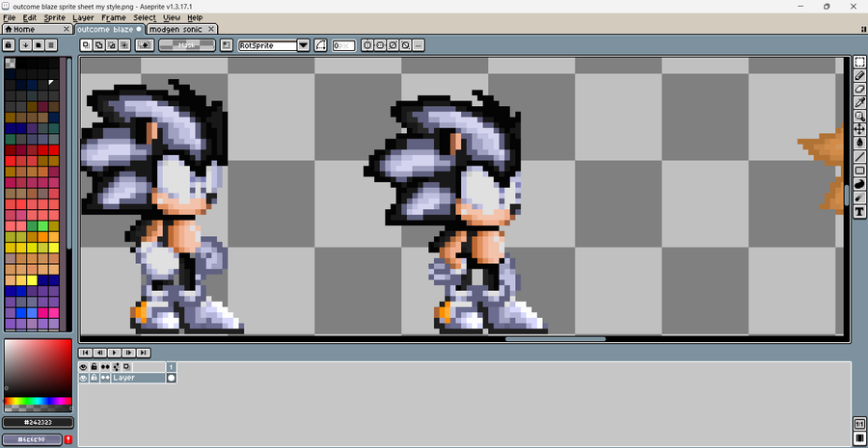This screenshot has width=868, height=448.
Task: Open the more transform options ellipsis button
Action: coord(419,45)
